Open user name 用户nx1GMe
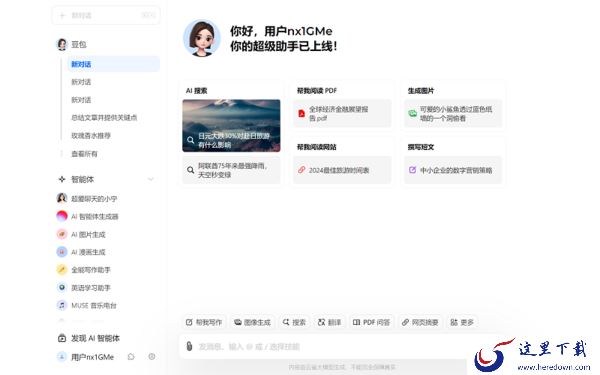Viewport: 600px width, 375px height. (x=93, y=357)
